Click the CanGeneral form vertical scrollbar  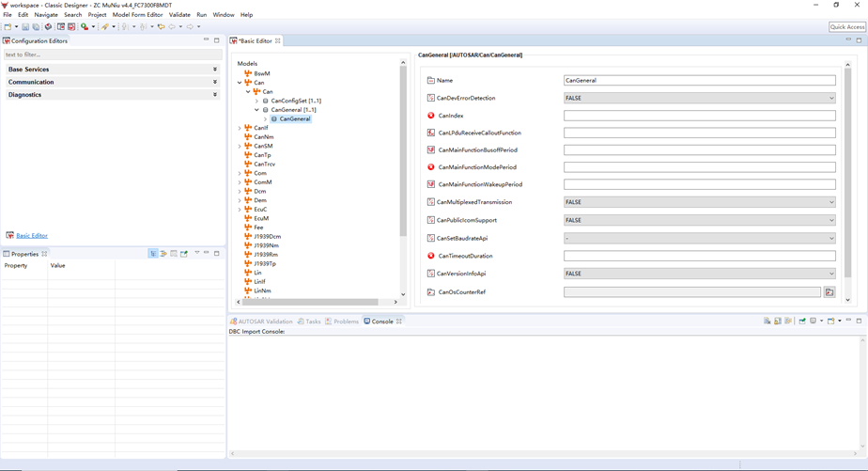point(847,174)
